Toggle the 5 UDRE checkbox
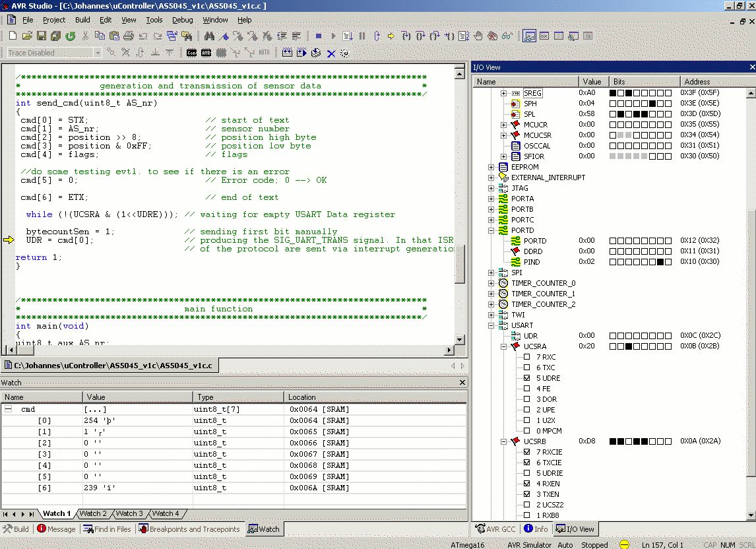The width and height of the screenshot is (756, 549). point(526,378)
